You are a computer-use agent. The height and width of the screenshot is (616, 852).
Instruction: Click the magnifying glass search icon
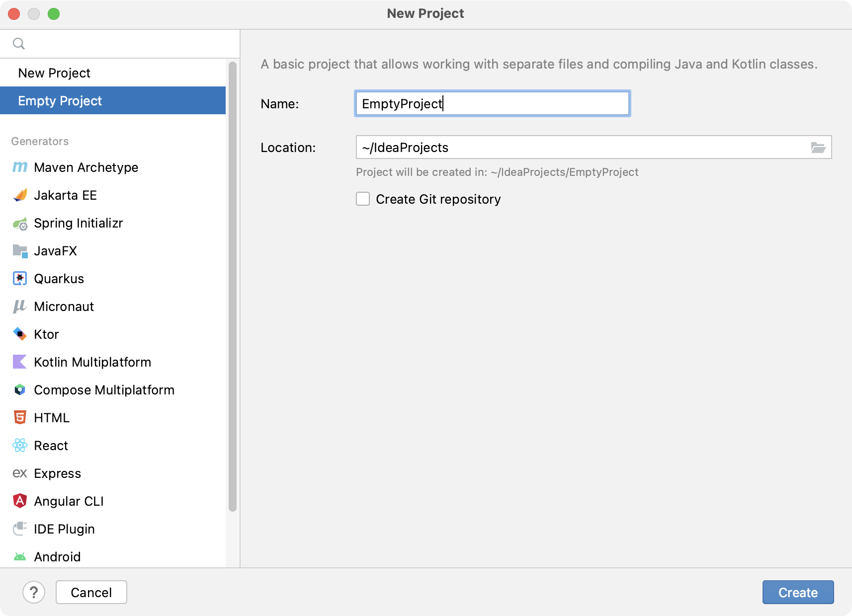pos(19,44)
